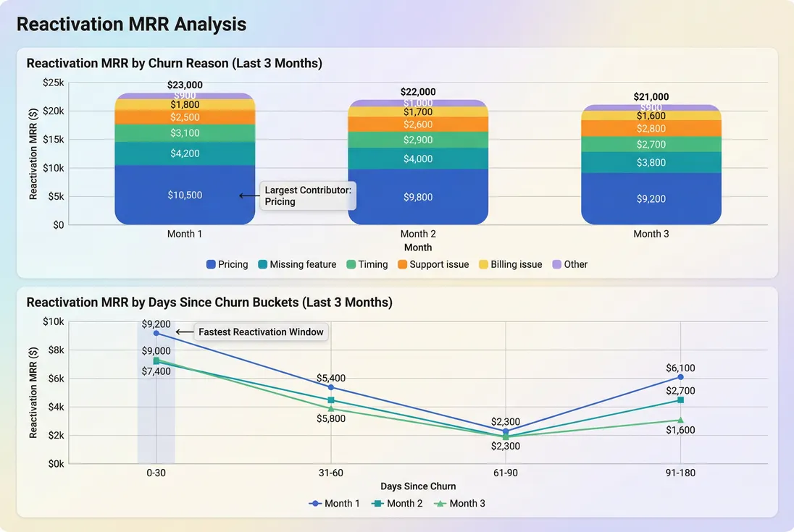
Task: Click the Fastest Reactivation Window annotation
Action: [x=261, y=332]
